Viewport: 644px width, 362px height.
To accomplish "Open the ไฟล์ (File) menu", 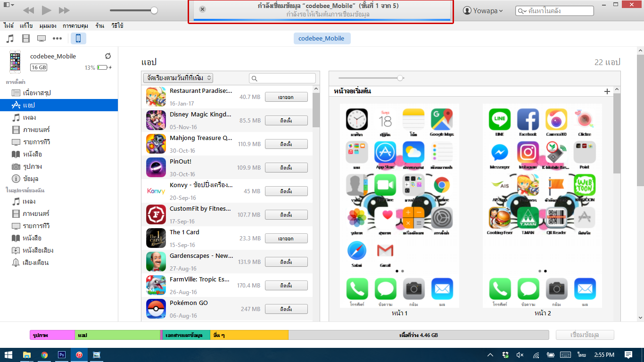I will point(8,26).
